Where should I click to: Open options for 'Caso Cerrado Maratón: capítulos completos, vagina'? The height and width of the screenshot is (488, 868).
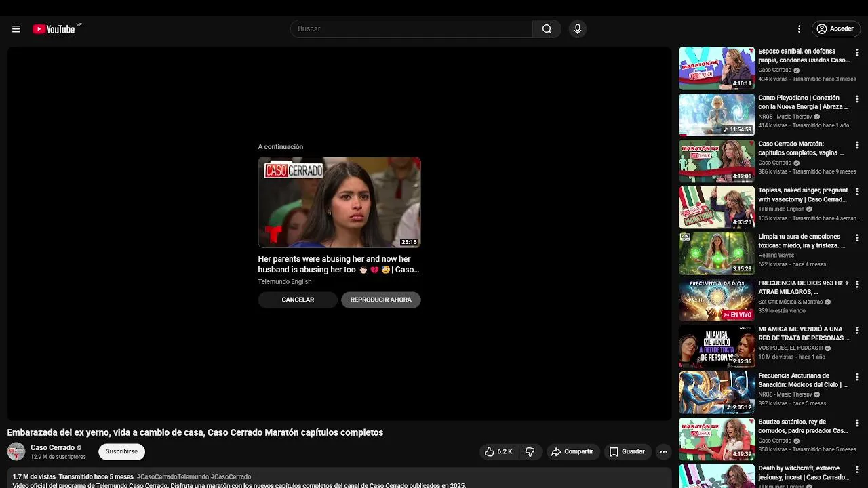click(856, 145)
